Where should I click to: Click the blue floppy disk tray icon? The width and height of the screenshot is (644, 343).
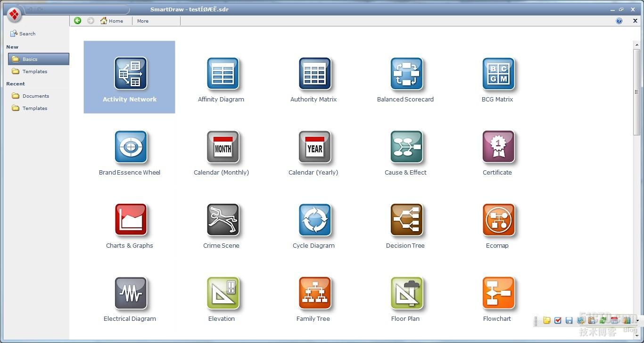pos(569,320)
